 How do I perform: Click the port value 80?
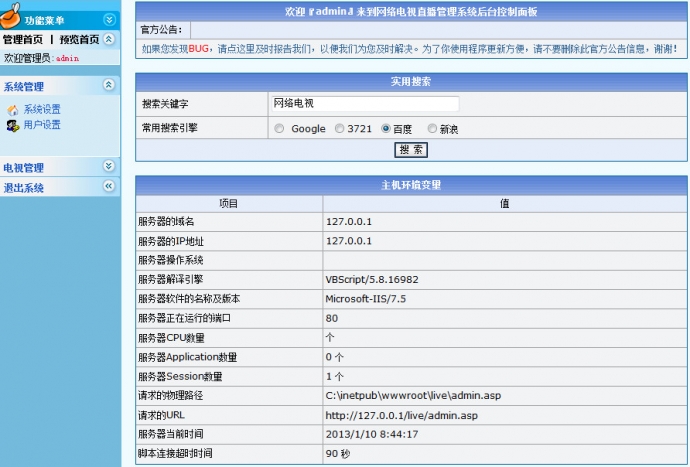[x=332, y=318]
